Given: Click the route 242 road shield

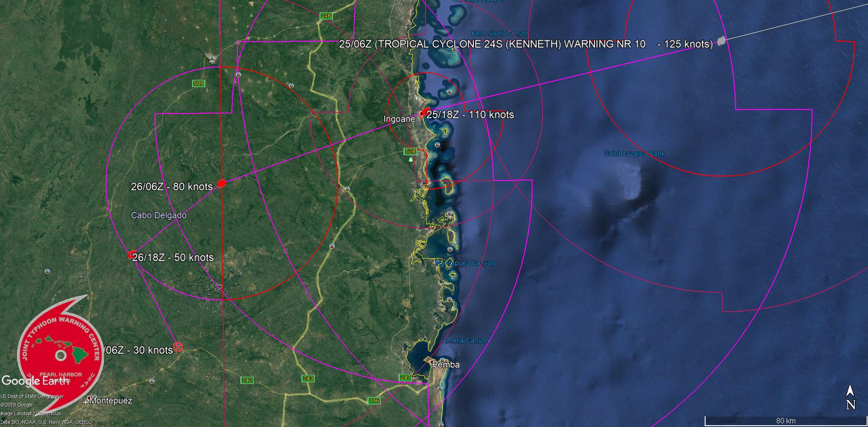Looking at the screenshot, I should (247, 380).
